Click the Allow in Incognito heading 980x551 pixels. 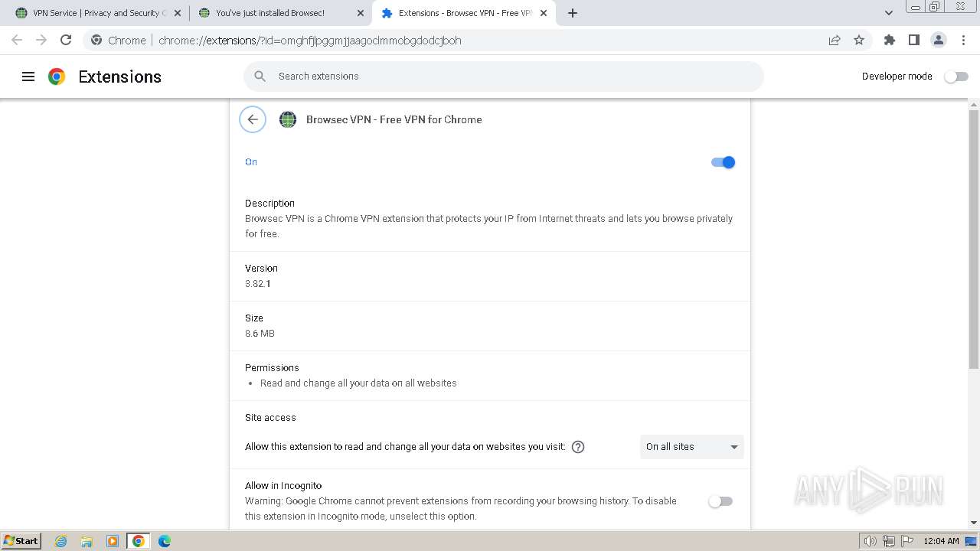tap(283, 486)
